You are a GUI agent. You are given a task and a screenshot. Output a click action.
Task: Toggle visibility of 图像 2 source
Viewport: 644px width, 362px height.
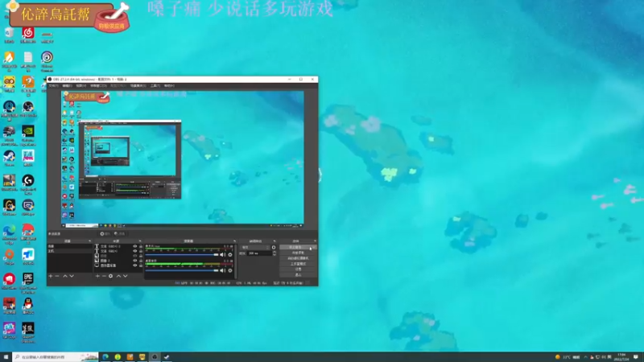pyautogui.click(x=134, y=260)
